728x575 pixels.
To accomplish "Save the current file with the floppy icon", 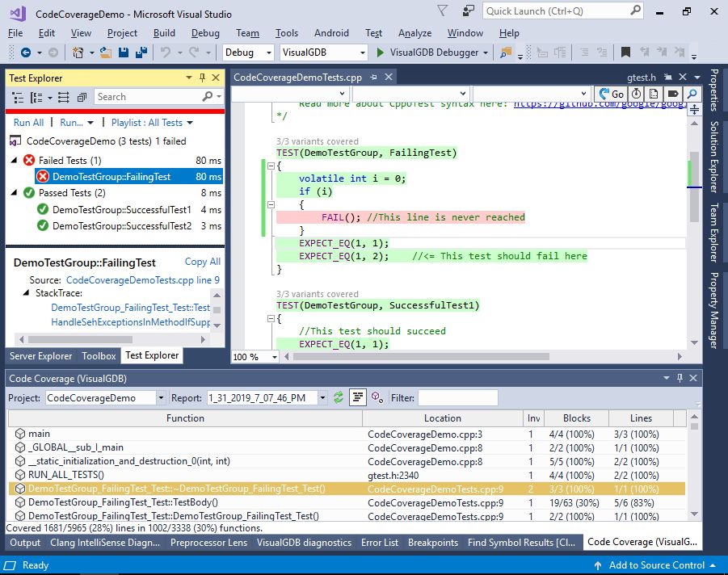I will [124, 52].
